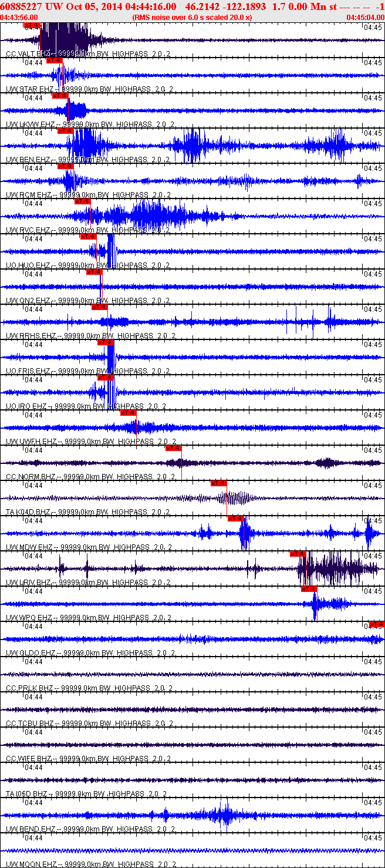
Task: Click the xT 4 flag on UO.FRIS trace
Action: click(x=105, y=342)
